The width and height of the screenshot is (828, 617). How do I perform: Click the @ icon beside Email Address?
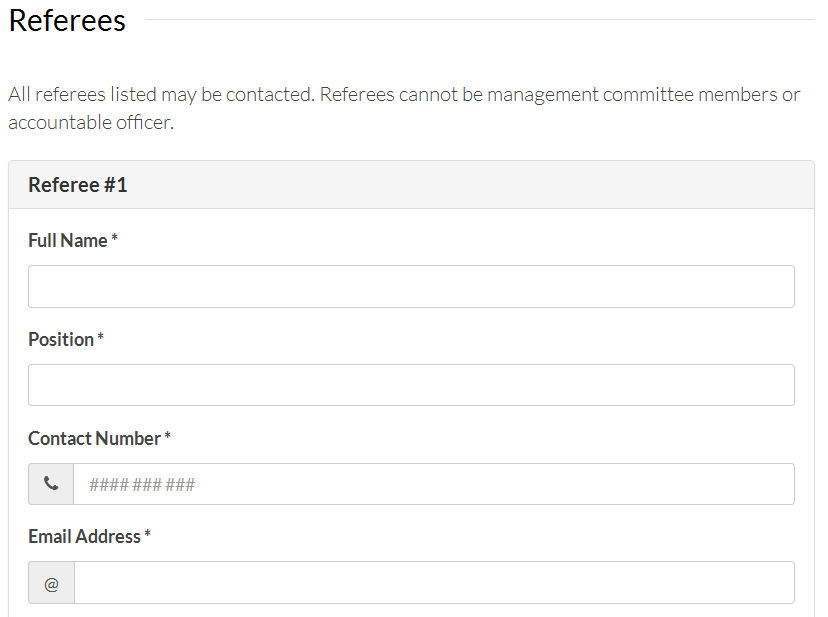click(51, 584)
